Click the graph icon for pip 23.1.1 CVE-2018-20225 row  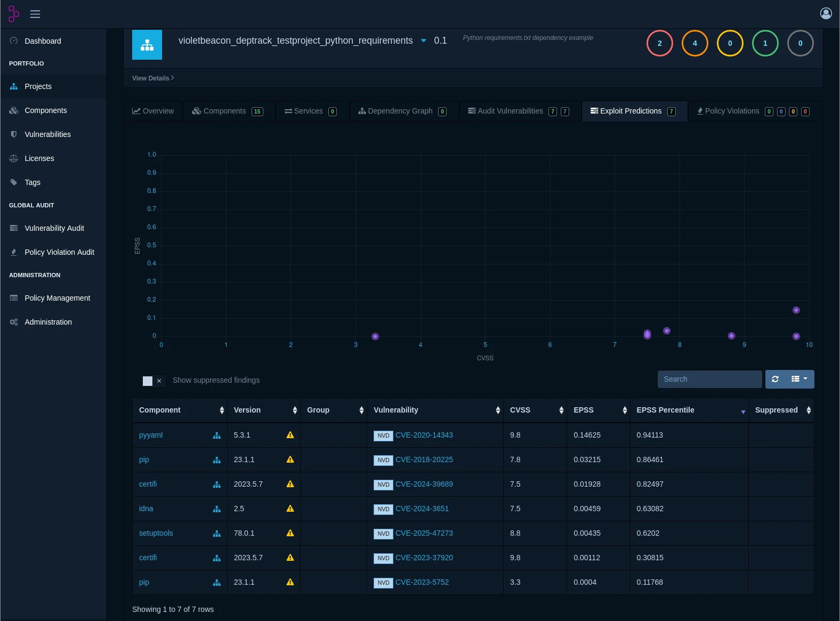[x=217, y=460]
